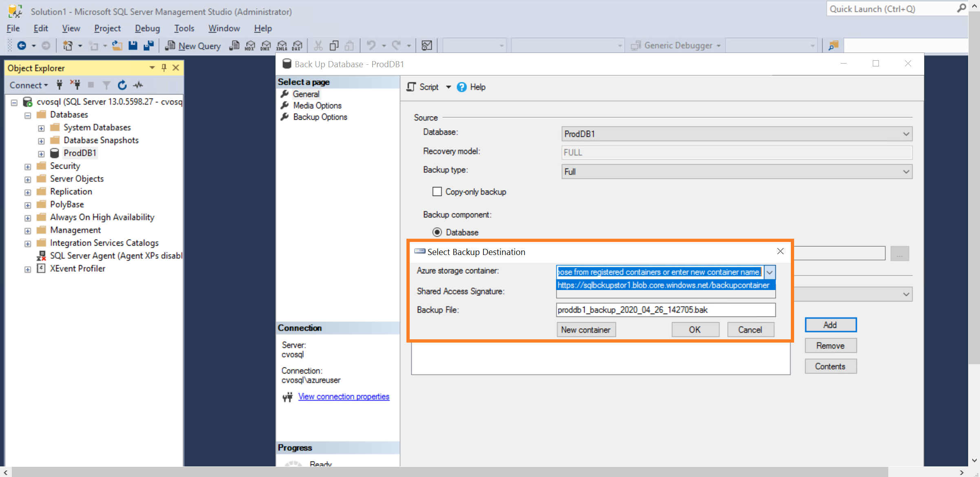Screen dimensions: 980x477
Task: Switch to the Media Options page
Action: (x=317, y=106)
